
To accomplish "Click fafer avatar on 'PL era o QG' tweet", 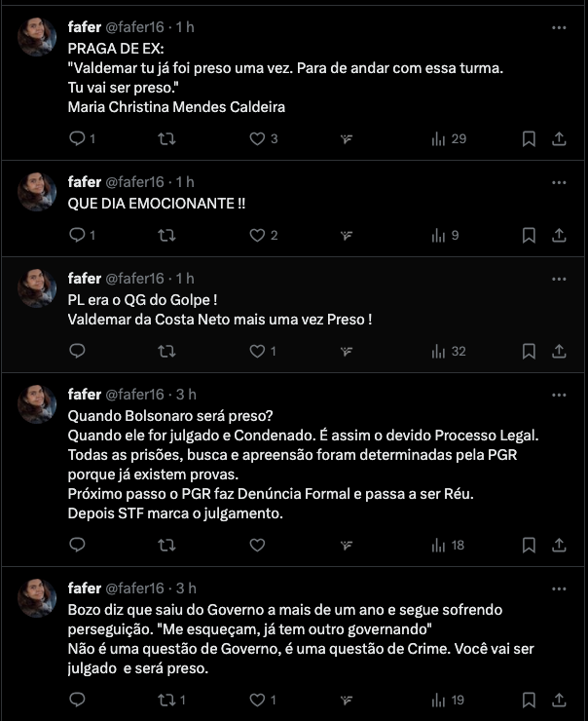I will [37, 288].
